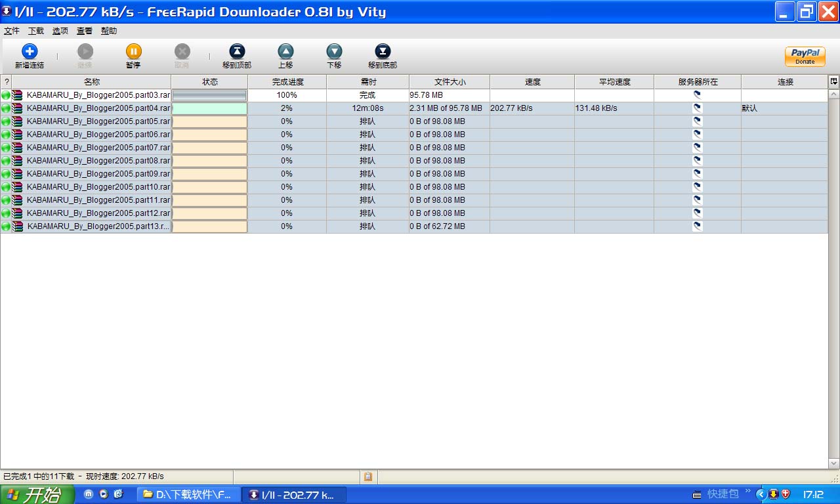
Task: Select KABAMARU_By_Blogger2005.part12.rar file name
Action: [x=98, y=213]
